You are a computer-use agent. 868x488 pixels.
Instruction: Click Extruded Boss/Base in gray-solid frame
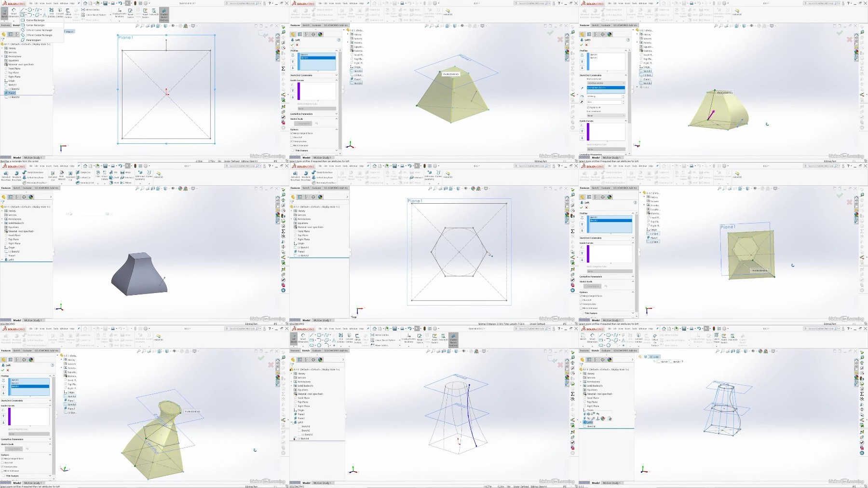[6, 177]
